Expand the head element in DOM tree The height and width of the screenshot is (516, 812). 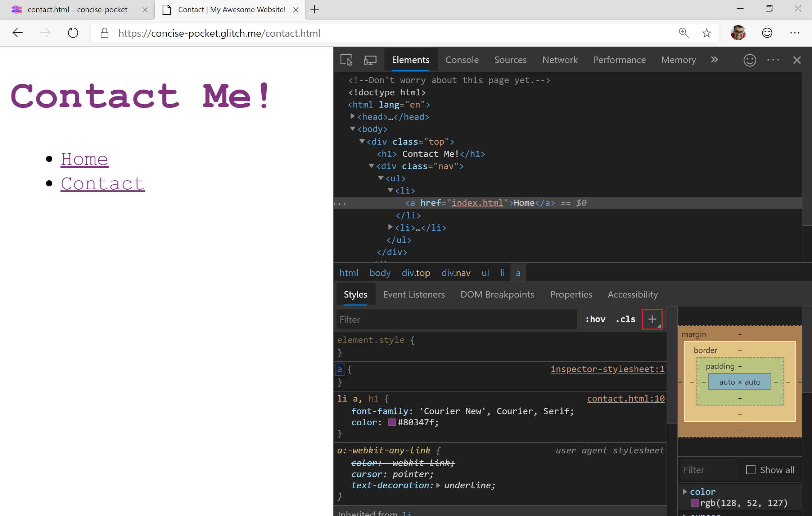pyautogui.click(x=353, y=117)
